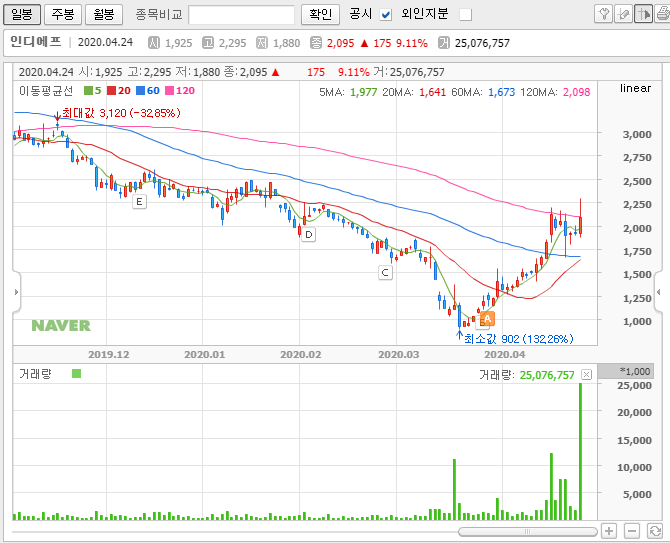
Task: Open orange disclosure marker A
Action: pos(487,318)
